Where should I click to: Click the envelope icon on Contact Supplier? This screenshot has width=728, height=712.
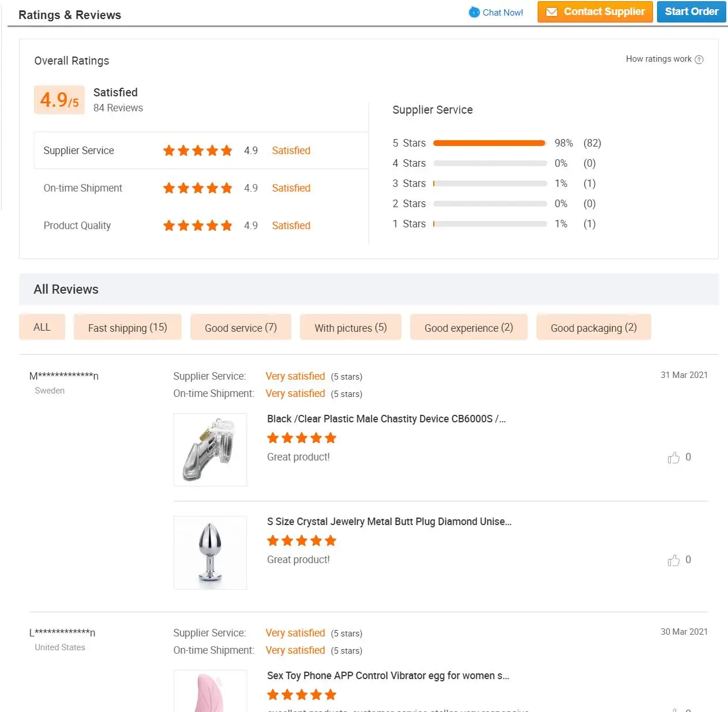(x=551, y=12)
